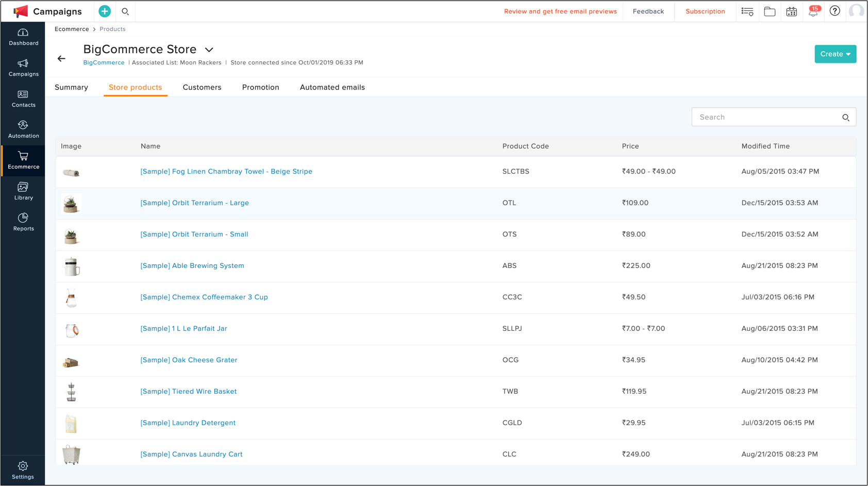Image resolution: width=868 pixels, height=486 pixels.
Task: Click the back arrow beside store name
Action: pyautogui.click(x=61, y=59)
